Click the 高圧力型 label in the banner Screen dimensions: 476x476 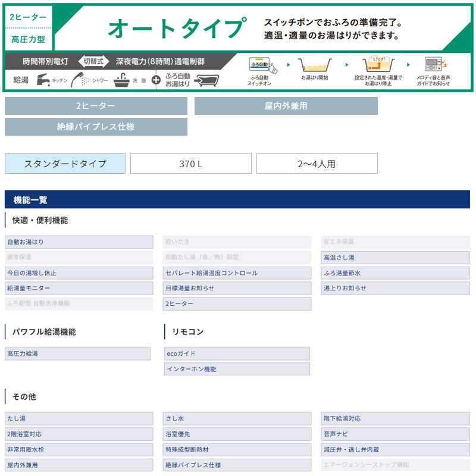pos(28,39)
